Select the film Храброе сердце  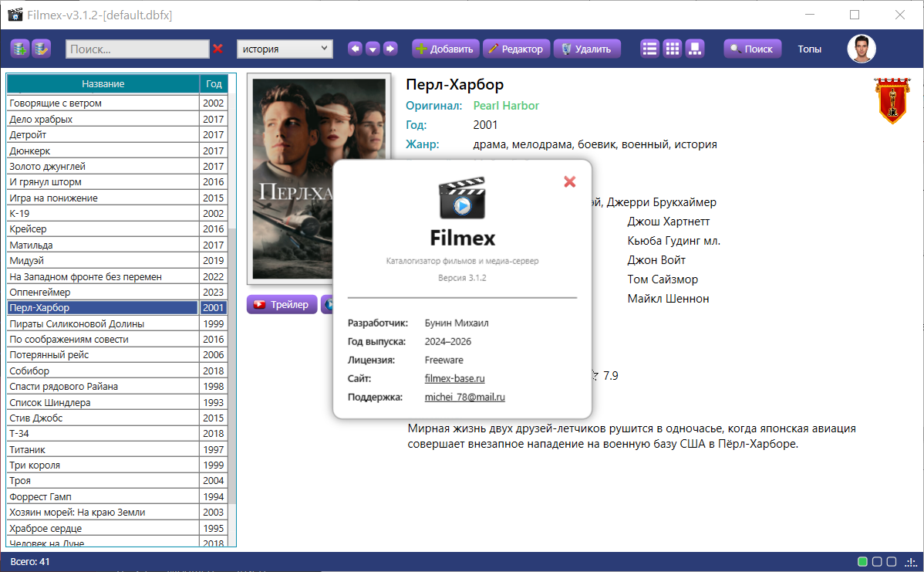pos(117,528)
